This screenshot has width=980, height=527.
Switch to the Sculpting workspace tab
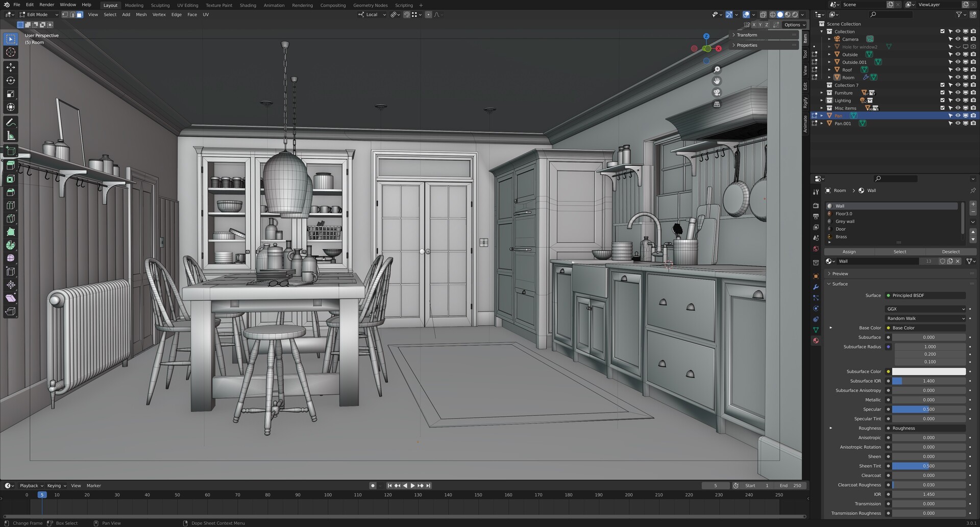160,5
